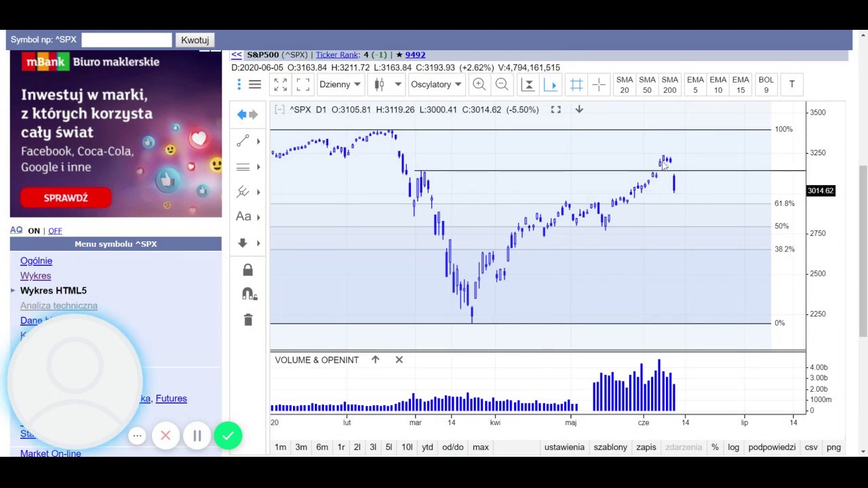
Task: Set range to max
Action: [481, 447]
